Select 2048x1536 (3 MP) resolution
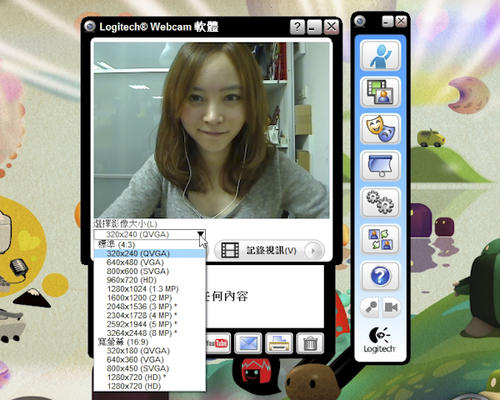Viewport: 500px width, 400px height. point(150,306)
